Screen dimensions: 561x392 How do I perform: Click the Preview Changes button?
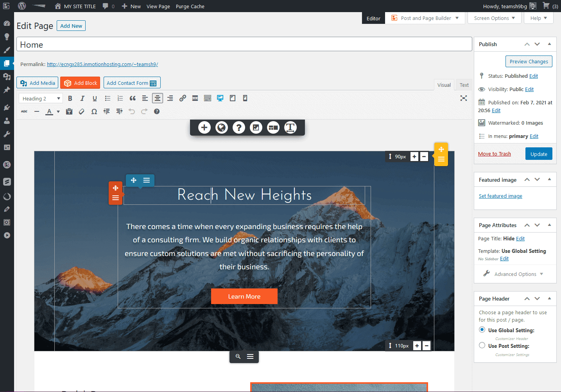click(x=529, y=61)
